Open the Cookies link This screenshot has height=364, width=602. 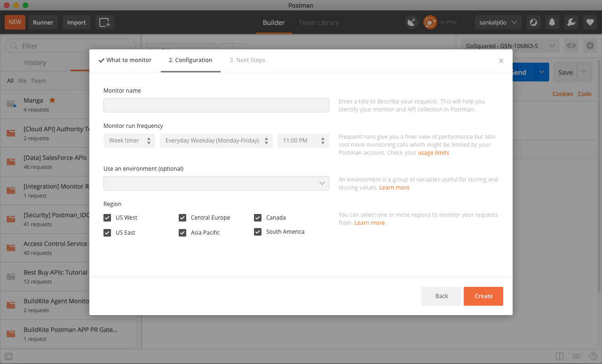(x=563, y=94)
